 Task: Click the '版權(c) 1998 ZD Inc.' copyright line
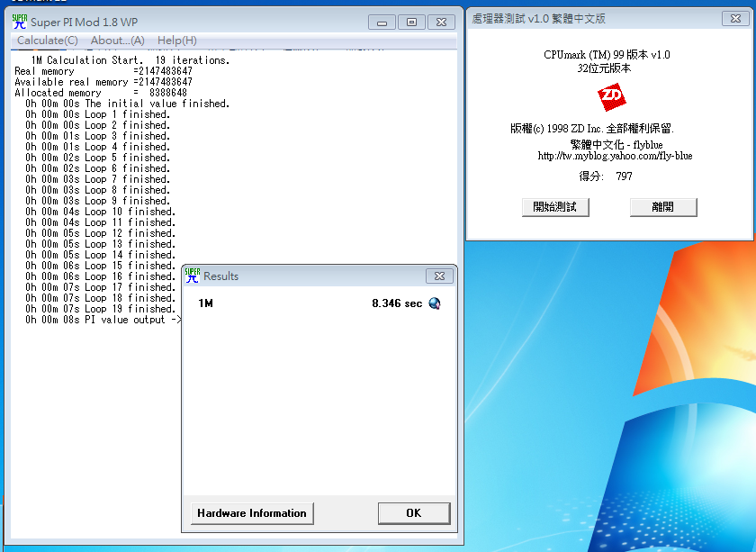(x=592, y=129)
